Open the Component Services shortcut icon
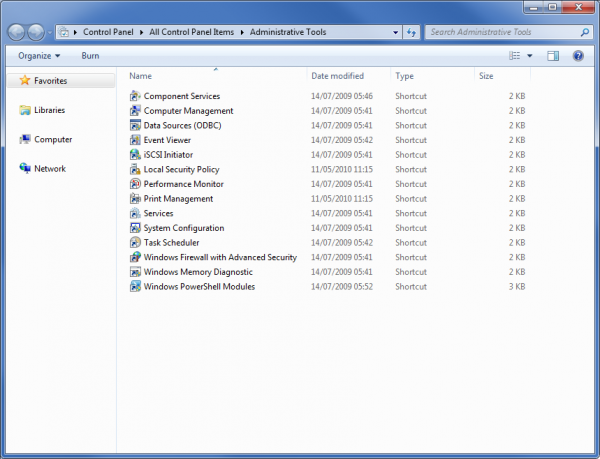The image size is (600, 459). [135, 96]
